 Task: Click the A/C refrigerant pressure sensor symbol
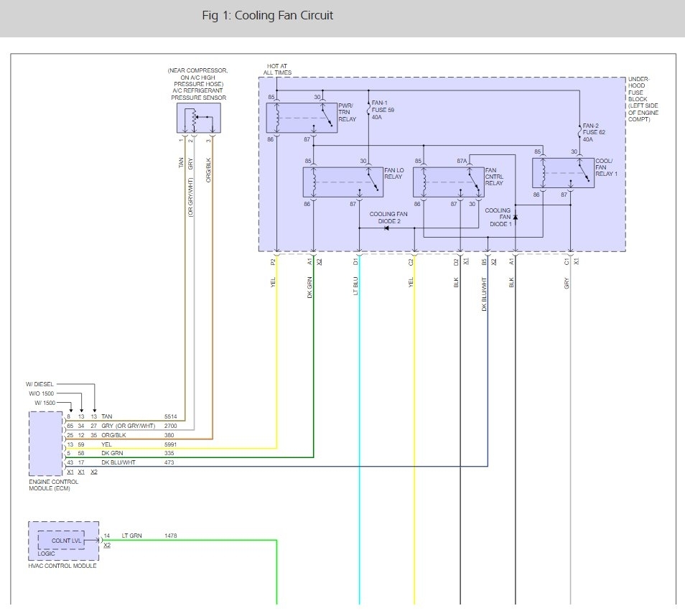click(198, 118)
